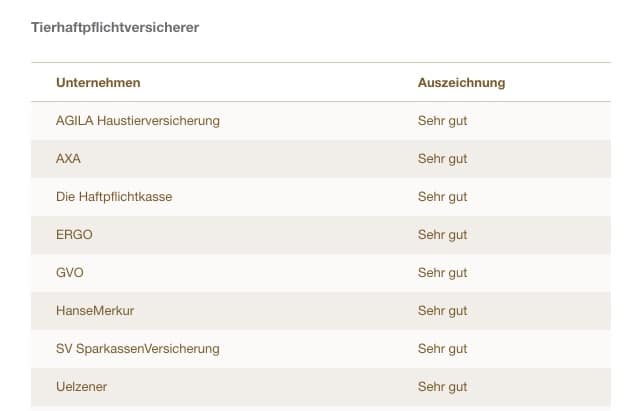Click the Tierhaftpflichtversicherer heading
Screen dimensions: 643x411
click(x=115, y=27)
